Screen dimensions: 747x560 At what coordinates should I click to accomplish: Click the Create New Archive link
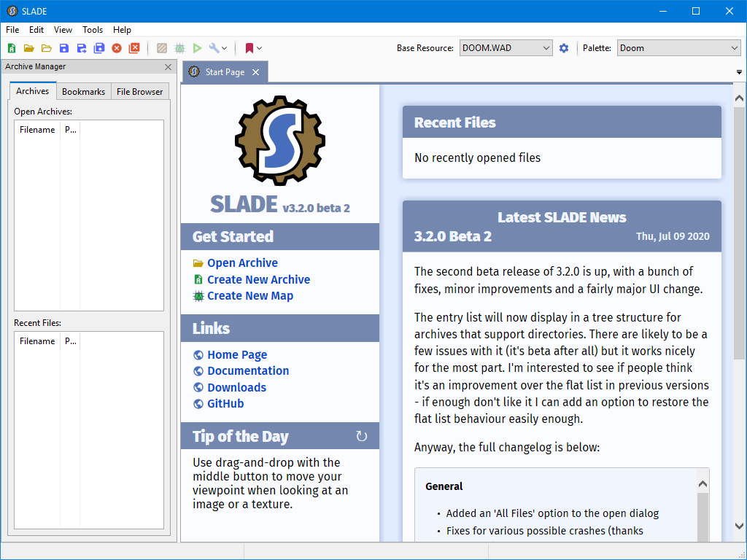pos(259,279)
